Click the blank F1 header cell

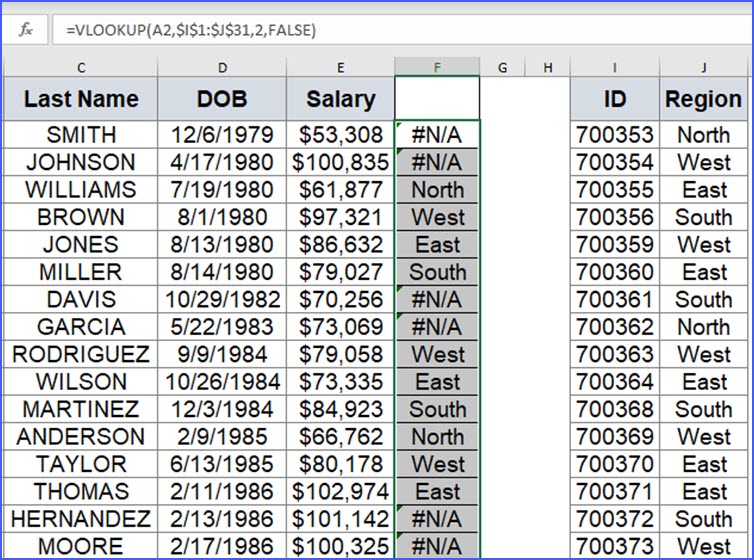point(437,99)
